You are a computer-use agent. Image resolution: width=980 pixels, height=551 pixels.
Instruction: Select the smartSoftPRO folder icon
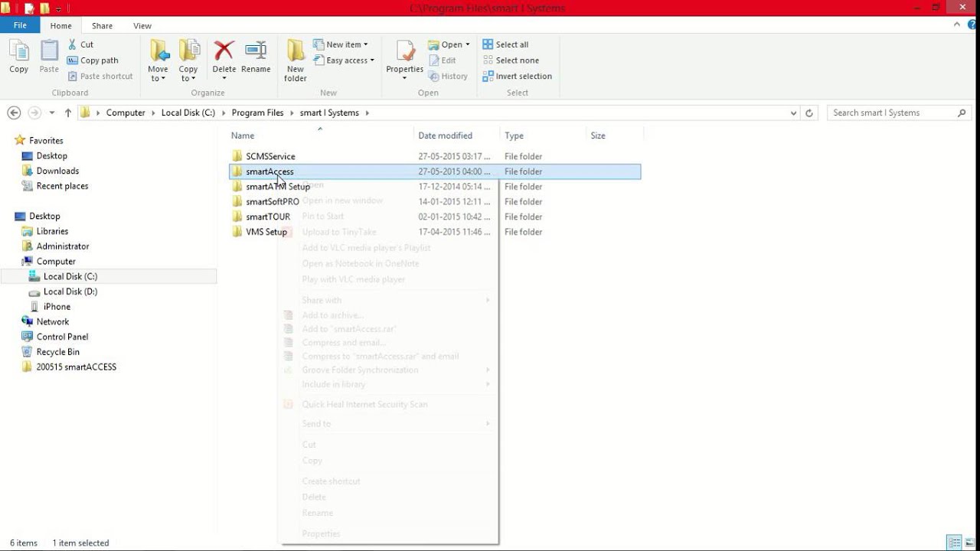click(x=237, y=201)
